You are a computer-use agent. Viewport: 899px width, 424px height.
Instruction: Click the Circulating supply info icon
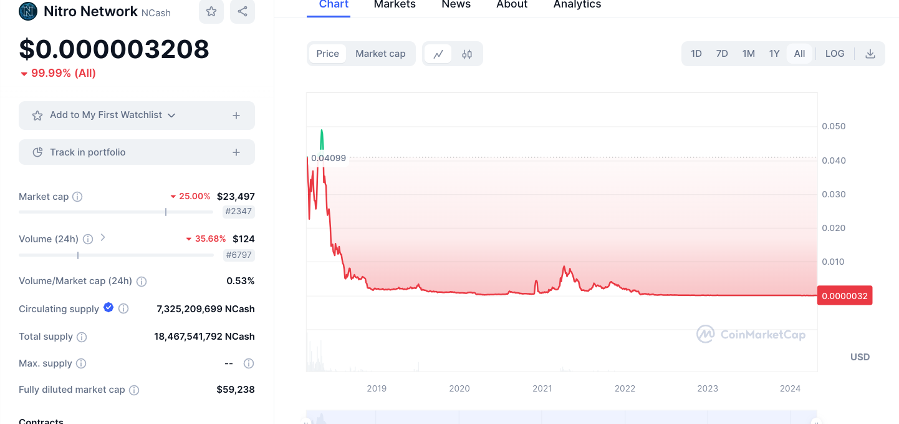(x=123, y=309)
